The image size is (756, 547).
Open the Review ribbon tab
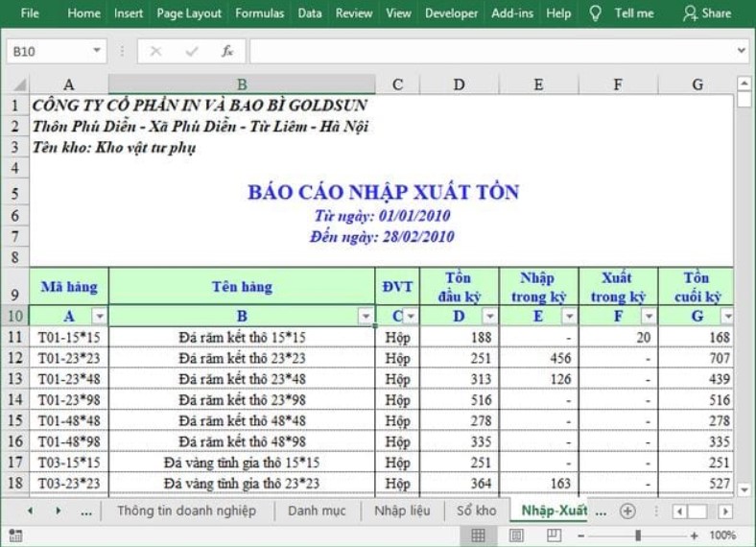[x=354, y=13]
